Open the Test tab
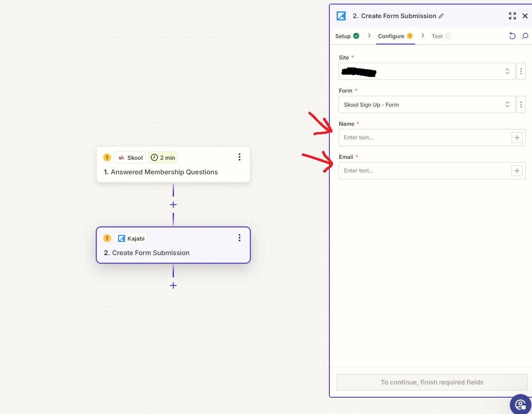Screen dimensions: 532x414 441,36
